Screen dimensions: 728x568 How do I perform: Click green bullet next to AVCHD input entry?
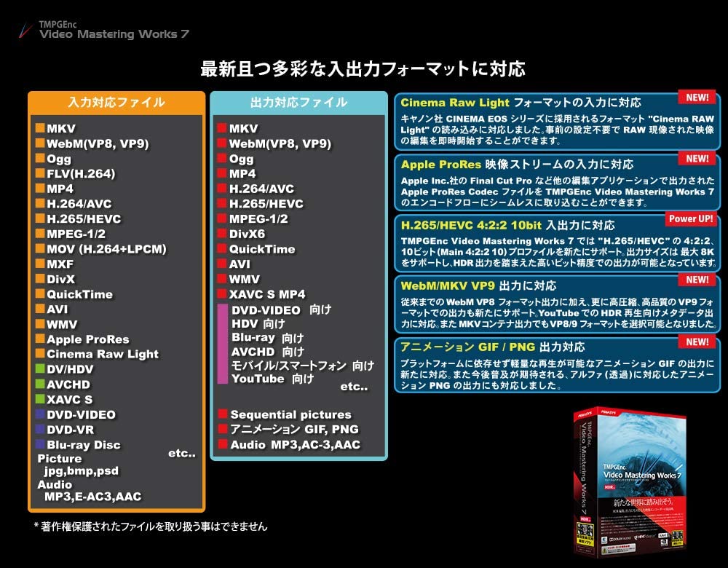[41, 384]
